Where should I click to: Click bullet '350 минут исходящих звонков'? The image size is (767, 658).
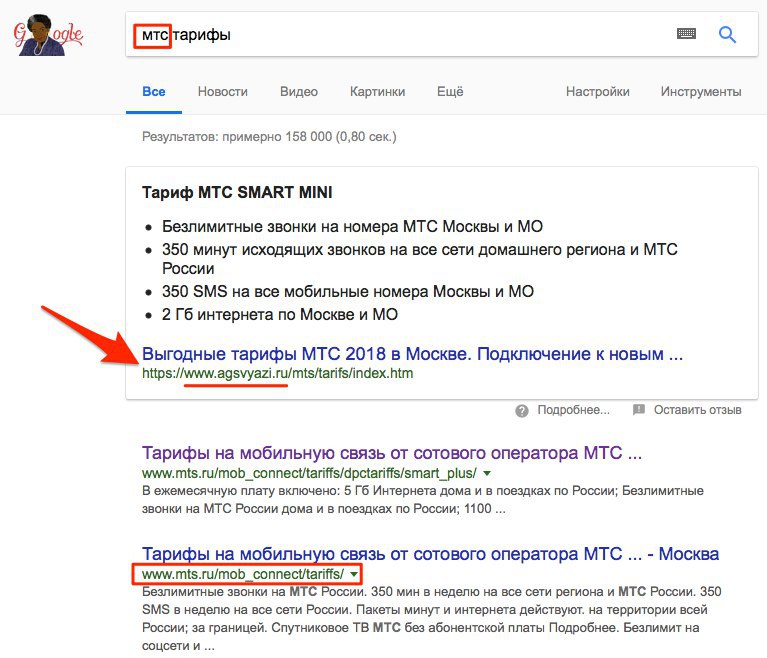tap(420, 259)
